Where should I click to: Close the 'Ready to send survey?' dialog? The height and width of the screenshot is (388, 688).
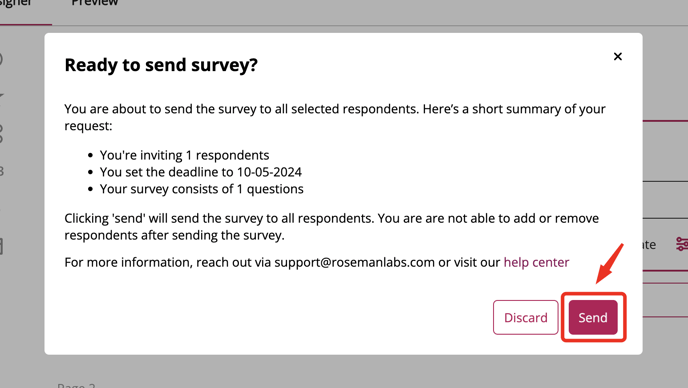(x=617, y=57)
